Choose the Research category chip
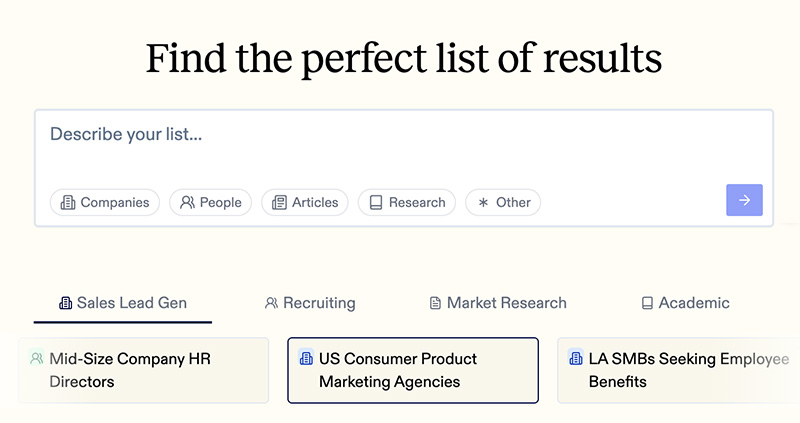 pos(407,203)
